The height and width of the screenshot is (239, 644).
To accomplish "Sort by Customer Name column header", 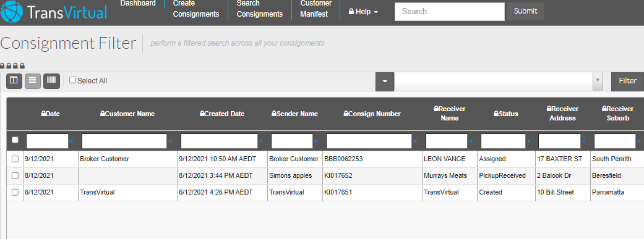I will [x=127, y=114].
